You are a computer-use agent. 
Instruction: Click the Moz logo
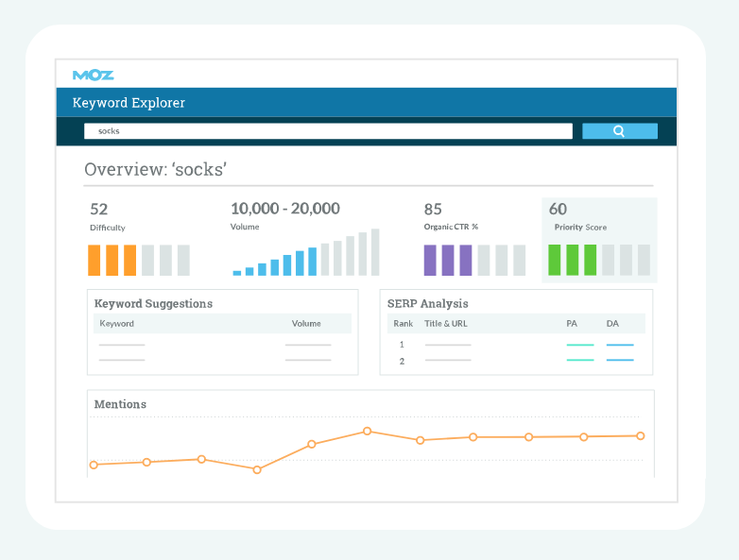pyautogui.click(x=93, y=75)
